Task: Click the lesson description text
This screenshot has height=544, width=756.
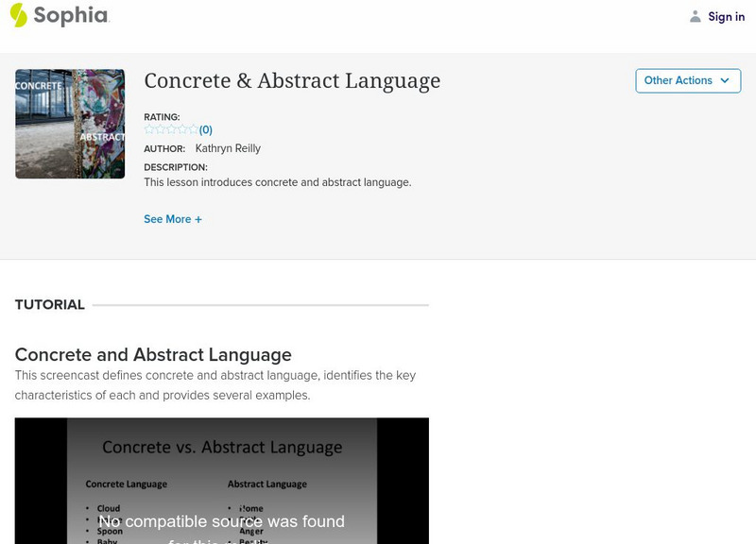Action: click(x=278, y=182)
